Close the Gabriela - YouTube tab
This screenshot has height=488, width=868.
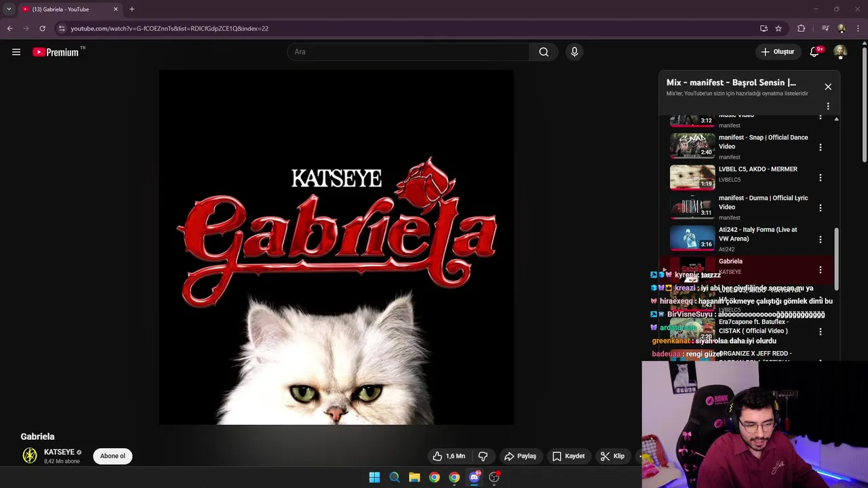[115, 9]
